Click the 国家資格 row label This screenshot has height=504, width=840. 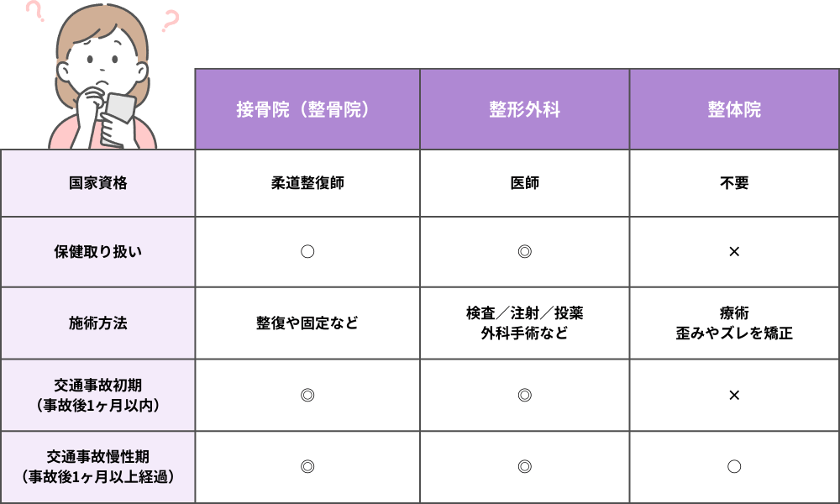[98, 183]
